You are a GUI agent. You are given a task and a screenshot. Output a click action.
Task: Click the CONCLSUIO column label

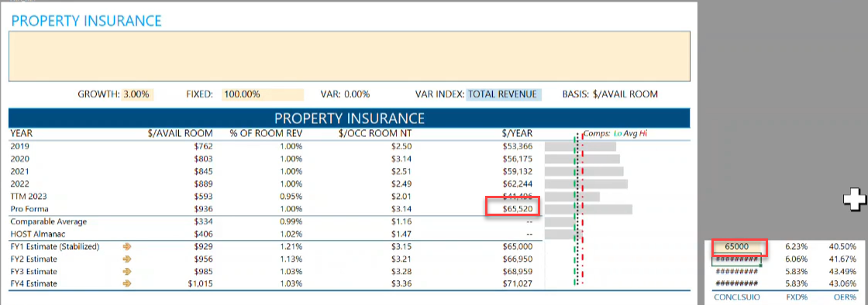click(x=737, y=296)
